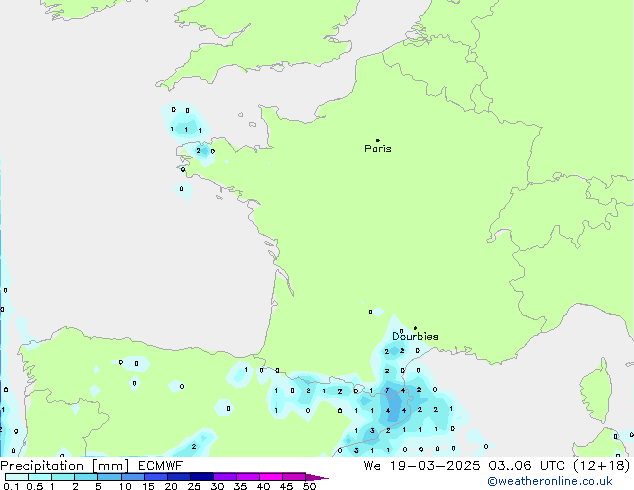The width and height of the screenshot is (634, 490).
Task: Open the weatheronline.co.uk copyright link
Action: pyautogui.click(x=550, y=481)
